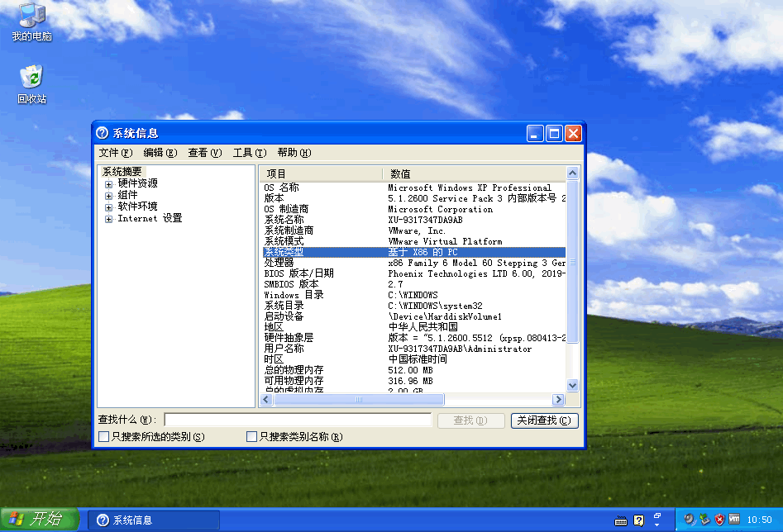This screenshot has width=783, height=532.
Task: Maximize the 系统信息 window
Action: (x=554, y=133)
